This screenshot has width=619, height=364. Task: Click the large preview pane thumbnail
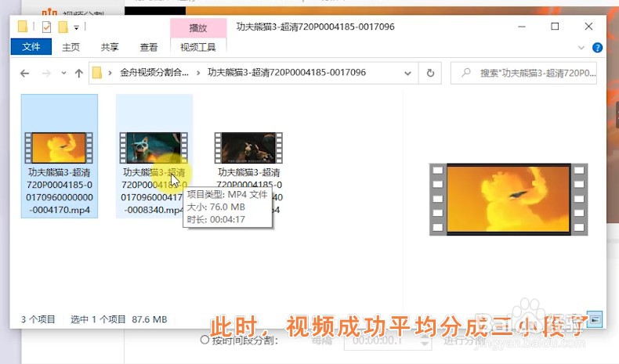(509, 199)
